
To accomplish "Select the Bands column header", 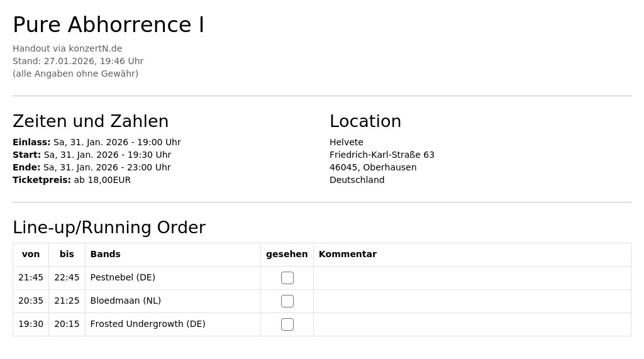I will click(105, 254).
